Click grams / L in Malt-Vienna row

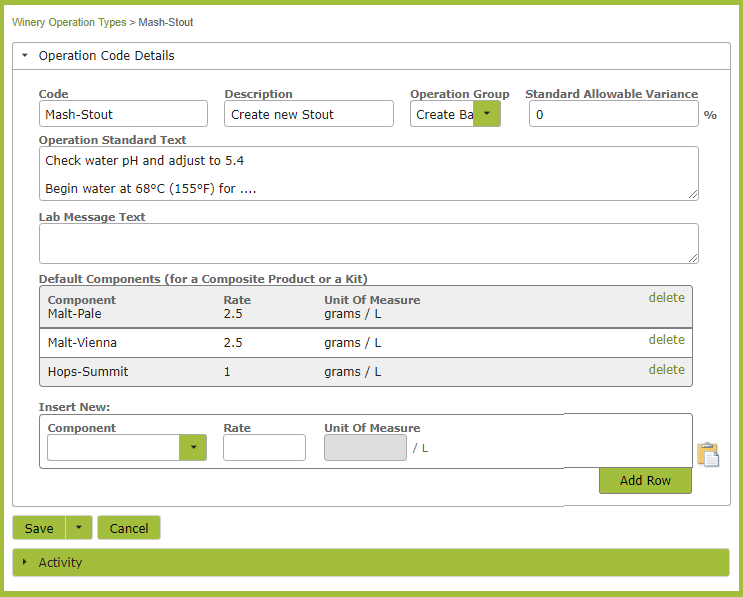tap(353, 343)
